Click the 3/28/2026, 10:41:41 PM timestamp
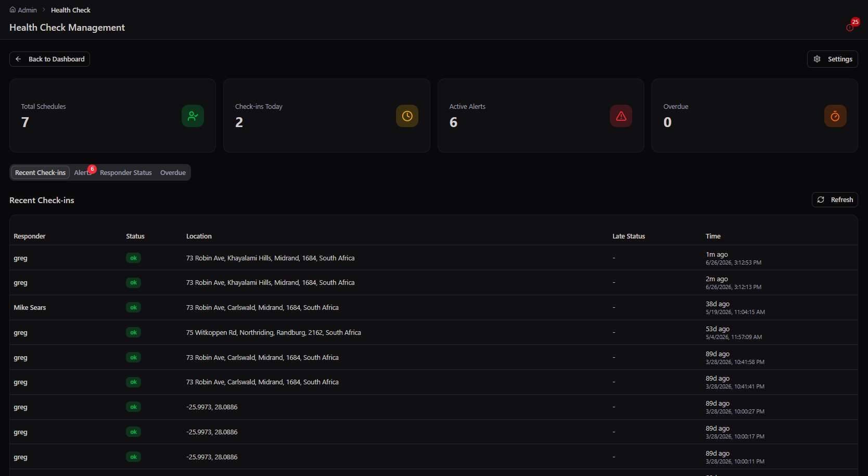This screenshot has width=868, height=476. [735, 386]
